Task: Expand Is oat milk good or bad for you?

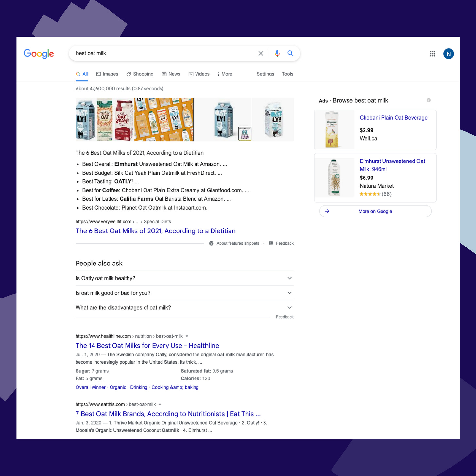Action: [x=184, y=293]
